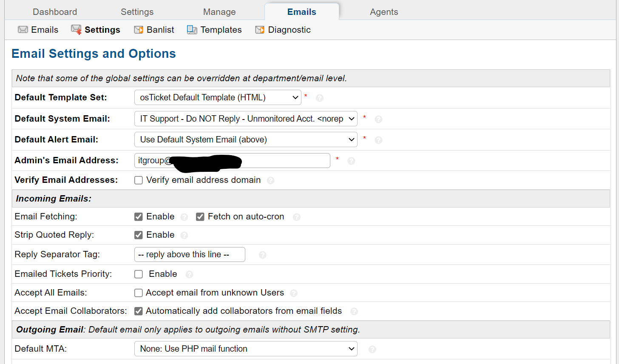Click the Templates icon in submenu
This screenshot has height=364, width=619.
[x=192, y=30]
